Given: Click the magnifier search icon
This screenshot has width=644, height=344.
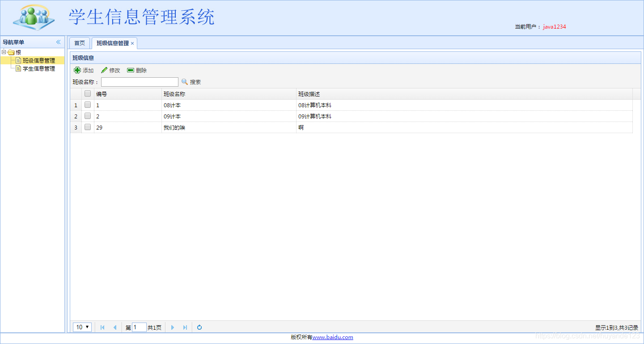Looking at the screenshot, I should [185, 82].
